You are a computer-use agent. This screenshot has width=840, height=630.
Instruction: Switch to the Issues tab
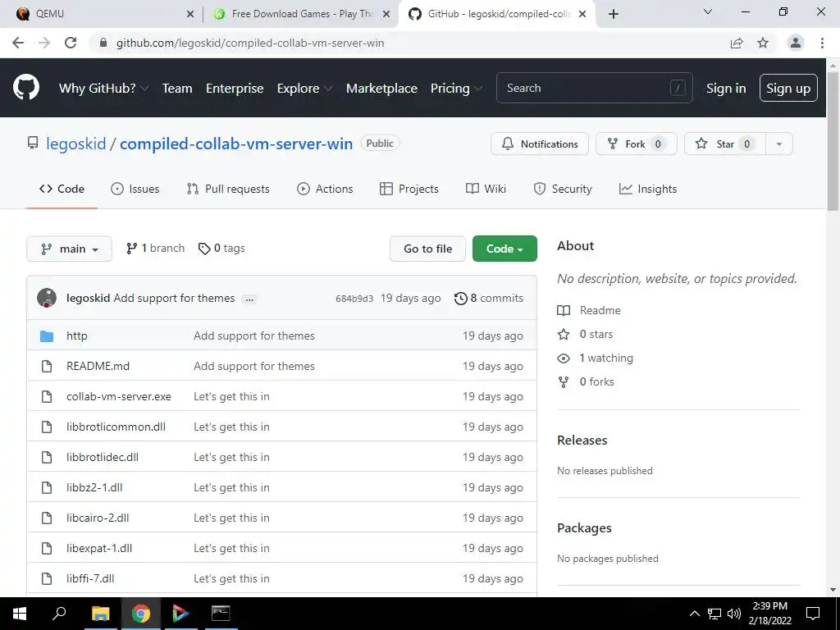point(135,189)
